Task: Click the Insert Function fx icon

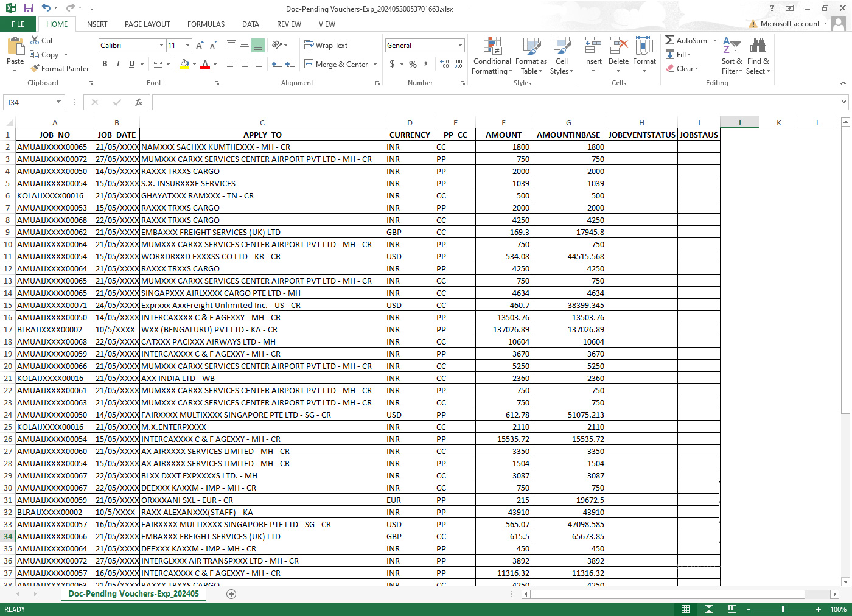Action: pyautogui.click(x=139, y=102)
